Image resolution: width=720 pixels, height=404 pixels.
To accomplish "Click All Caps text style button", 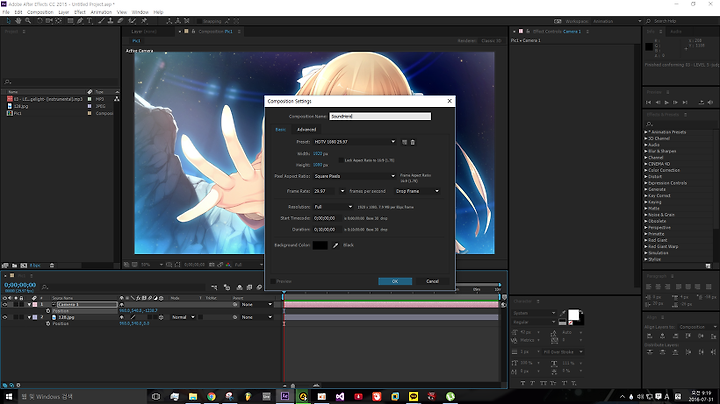I will point(544,383).
